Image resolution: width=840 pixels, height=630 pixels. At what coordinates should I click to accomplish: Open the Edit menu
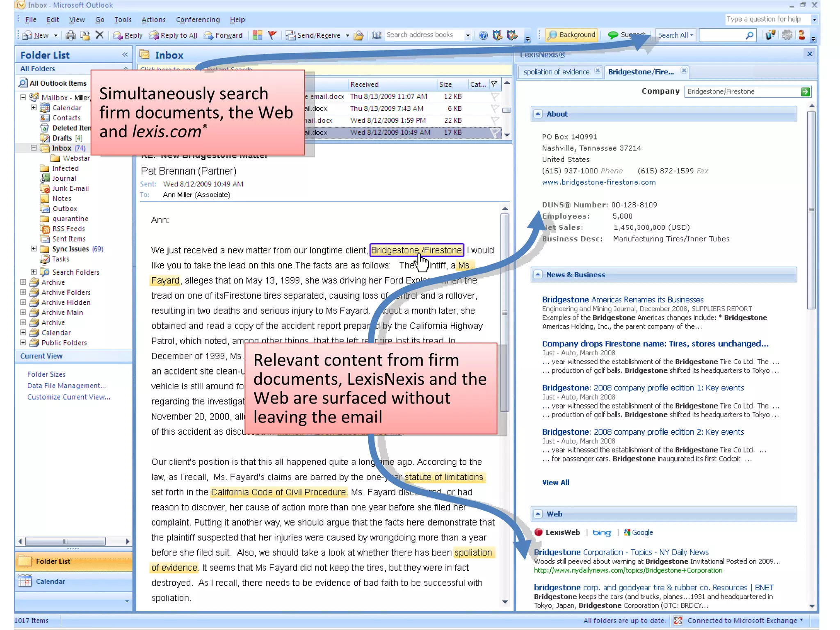(52, 20)
